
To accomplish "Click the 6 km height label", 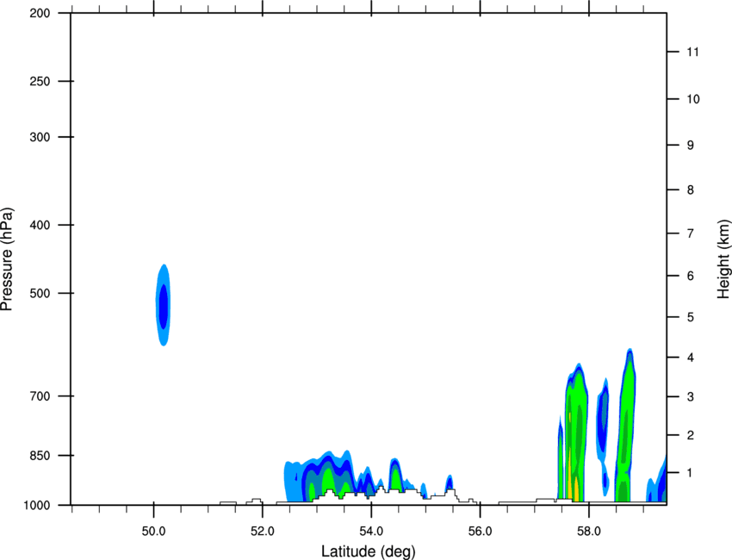I will 690,276.
